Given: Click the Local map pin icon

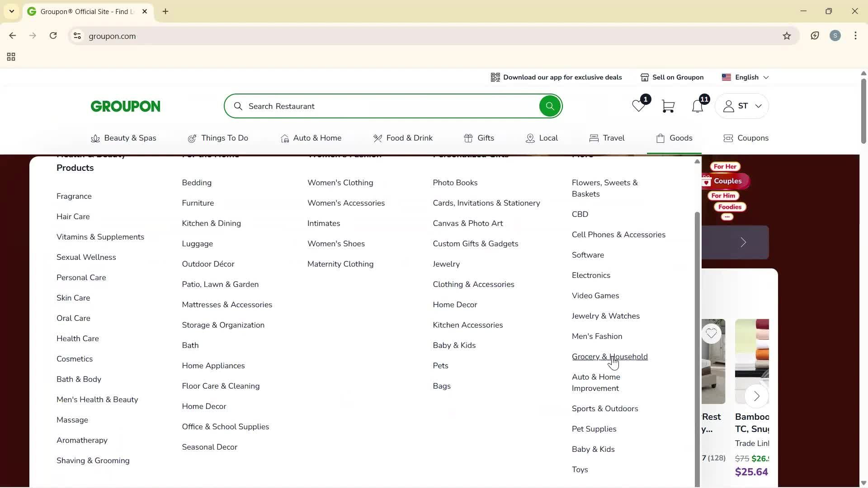Looking at the screenshot, I should pos(530,138).
